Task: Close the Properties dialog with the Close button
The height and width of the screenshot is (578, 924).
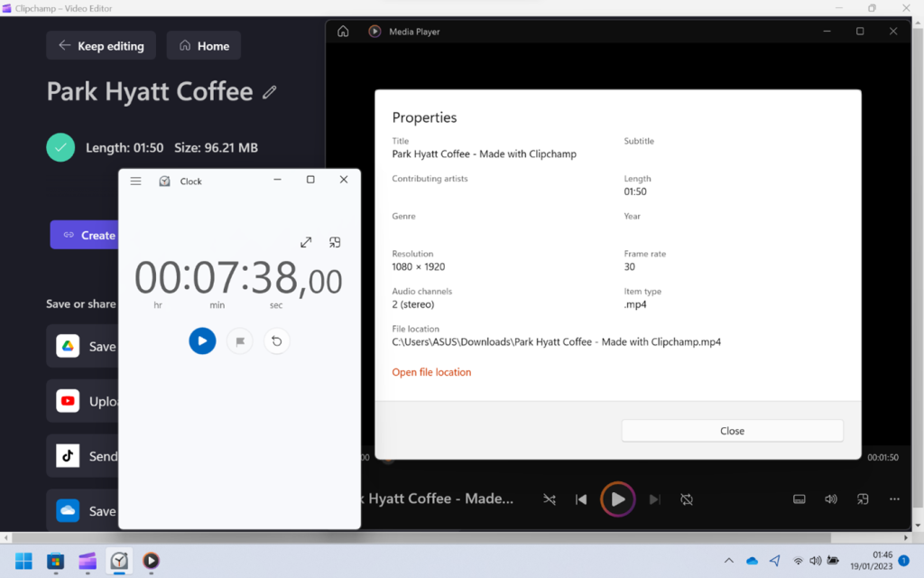Action: click(732, 431)
